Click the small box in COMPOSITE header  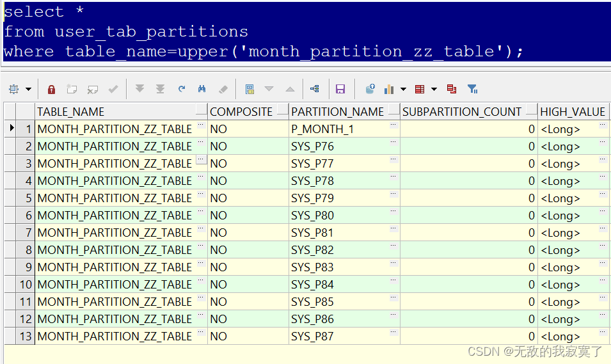[x=283, y=109]
